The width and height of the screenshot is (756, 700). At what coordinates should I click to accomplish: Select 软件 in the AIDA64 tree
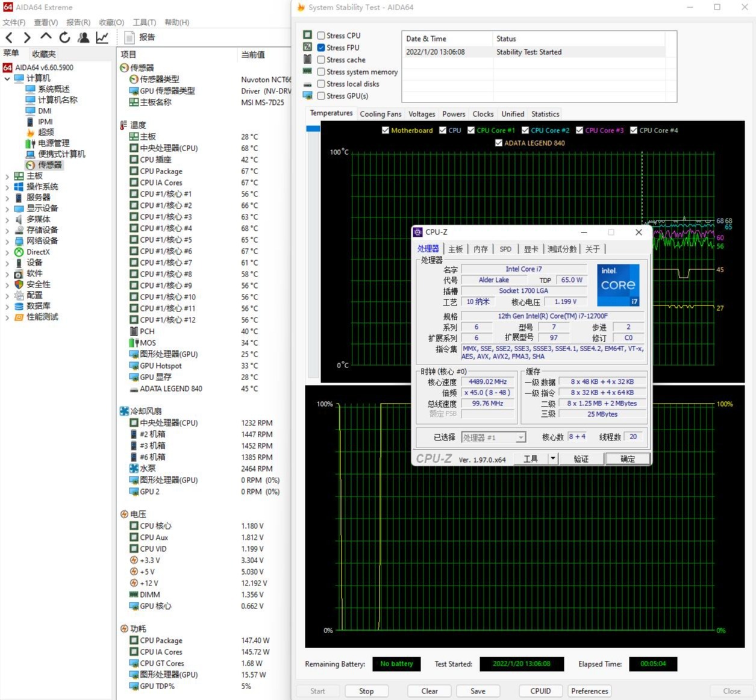click(34, 273)
